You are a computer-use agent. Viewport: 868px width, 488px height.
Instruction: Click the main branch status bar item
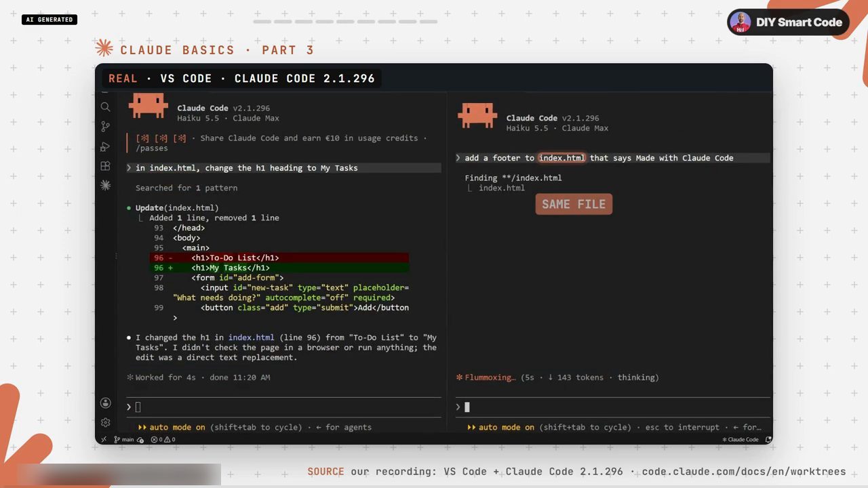(x=124, y=439)
